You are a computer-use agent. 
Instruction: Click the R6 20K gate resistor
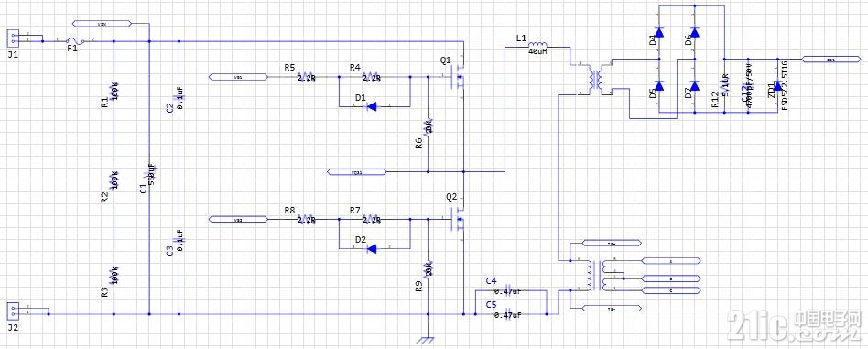(428, 126)
